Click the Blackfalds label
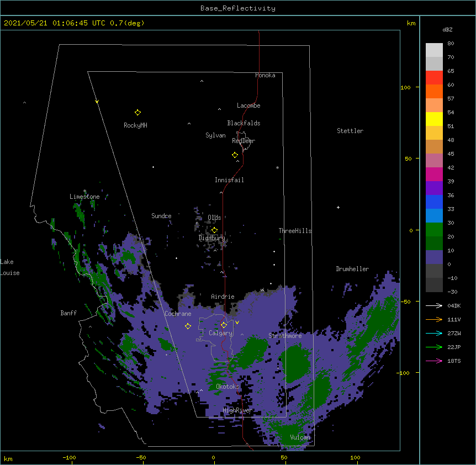This screenshot has width=476, height=465. (x=244, y=123)
